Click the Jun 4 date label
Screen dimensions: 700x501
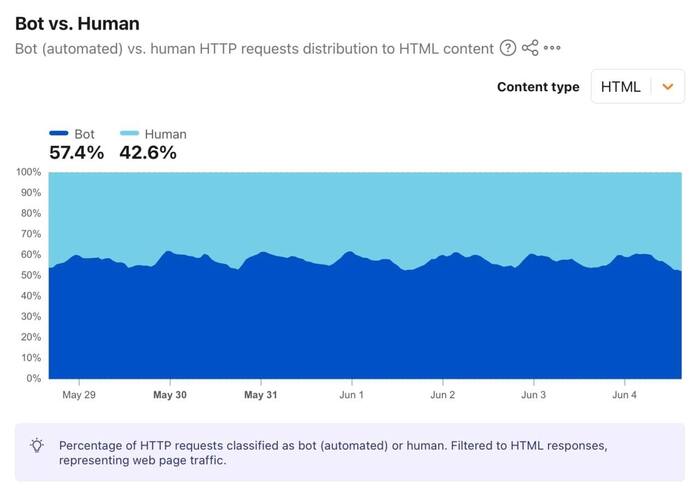click(x=625, y=395)
